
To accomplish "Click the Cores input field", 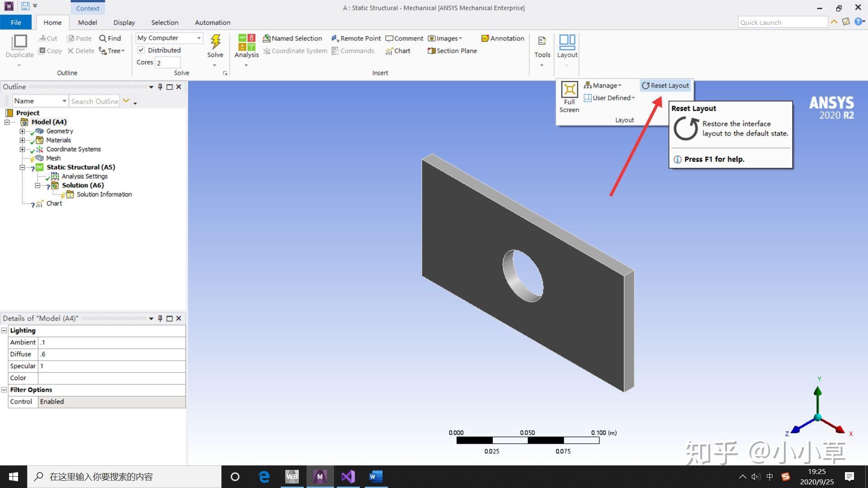I will (168, 63).
